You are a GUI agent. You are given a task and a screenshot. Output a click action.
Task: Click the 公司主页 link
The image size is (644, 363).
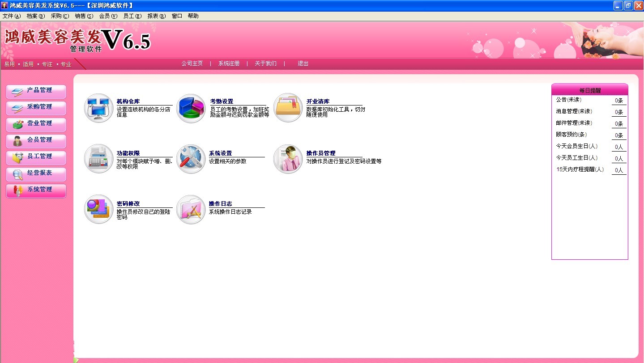(x=192, y=63)
